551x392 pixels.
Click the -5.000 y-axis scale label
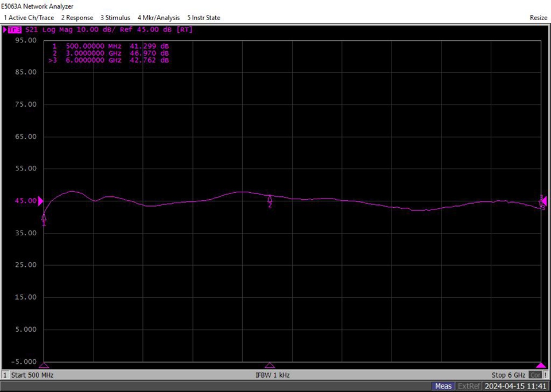(x=24, y=362)
